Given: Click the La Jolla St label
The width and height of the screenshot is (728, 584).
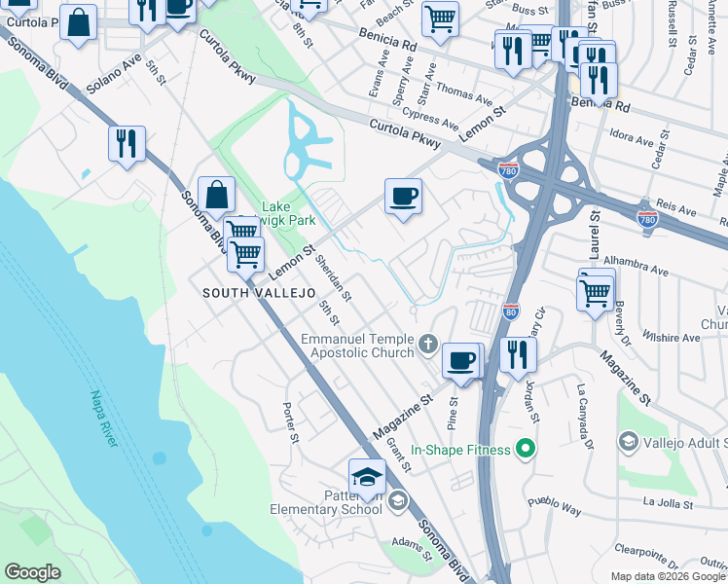Looking at the screenshot, I should coord(668,502).
